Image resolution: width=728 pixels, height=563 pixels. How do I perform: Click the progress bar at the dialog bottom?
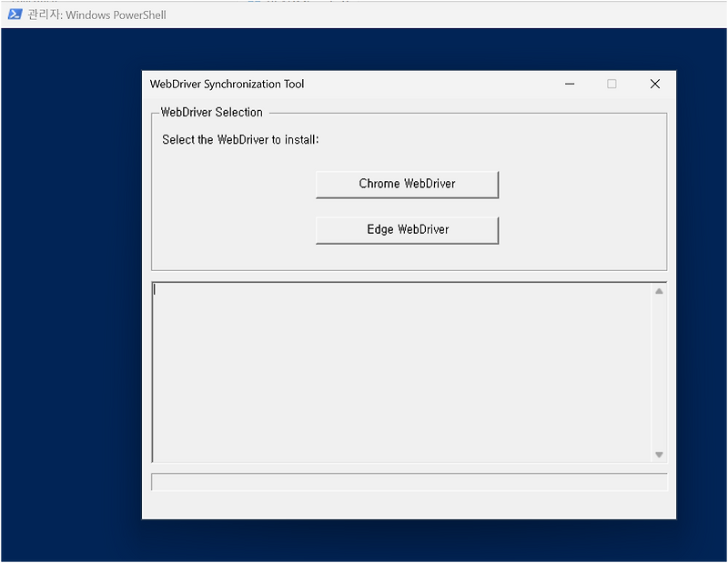tap(406, 478)
